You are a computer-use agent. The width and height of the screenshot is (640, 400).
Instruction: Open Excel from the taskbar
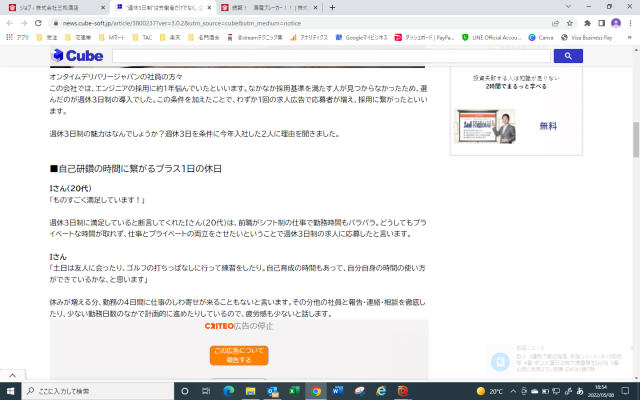click(294, 391)
